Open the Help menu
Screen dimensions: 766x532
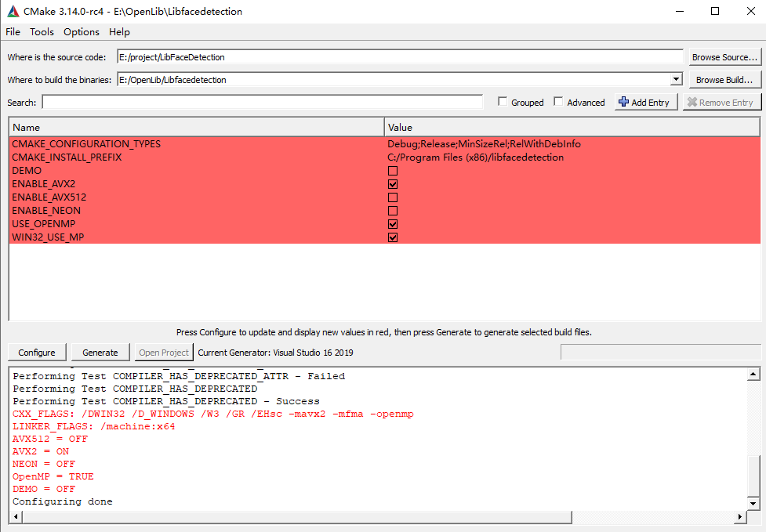click(x=119, y=31)
